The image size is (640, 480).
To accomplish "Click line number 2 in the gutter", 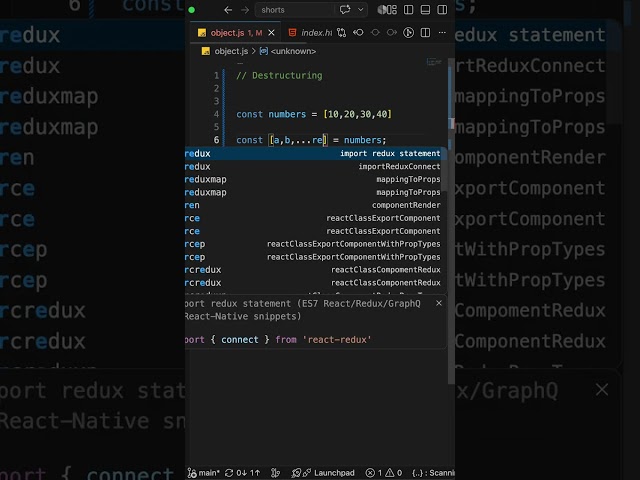I will 216,89.
